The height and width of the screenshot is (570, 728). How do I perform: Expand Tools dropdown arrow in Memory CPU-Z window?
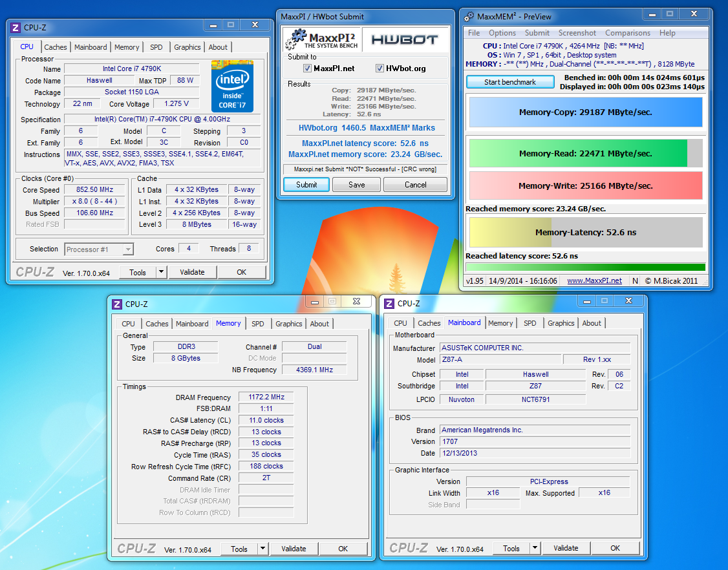pos(262,549)
